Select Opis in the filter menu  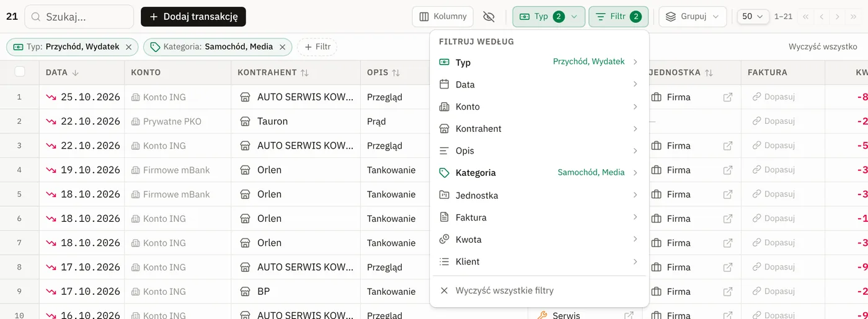pyautogui.click(x=539, y=151)
